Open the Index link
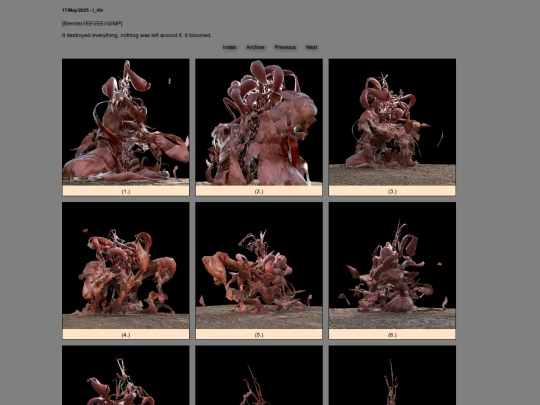The height and width of the screenshot is (405, 540). coord(229,47)
